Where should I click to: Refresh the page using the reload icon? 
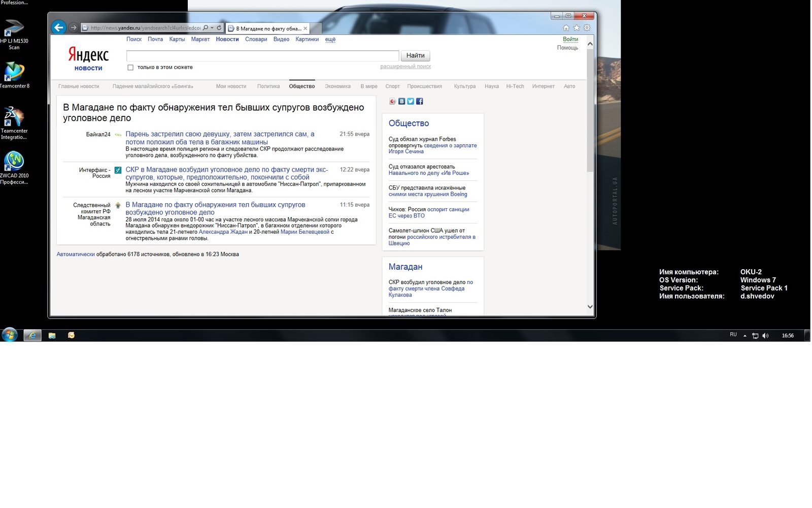[x=219, y=28]
